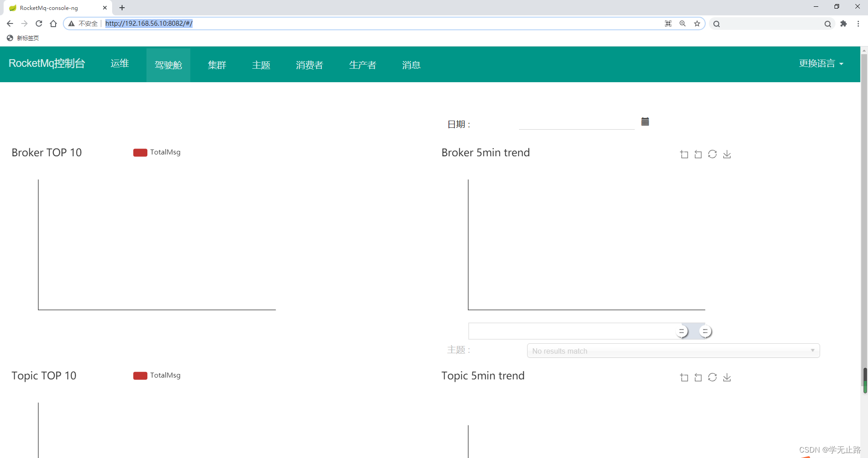Screen dimensions: 868x458
Task: Open the 新标签页 bookmark
Action: point(23,38)
